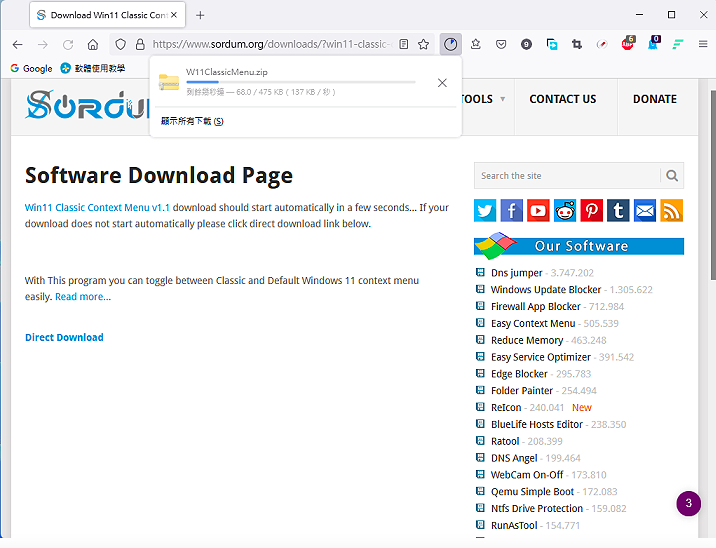This screenshot has width=716, height=548.
Task: Open the browser home page
Action: pyautogui.click(x=93, y=44)
